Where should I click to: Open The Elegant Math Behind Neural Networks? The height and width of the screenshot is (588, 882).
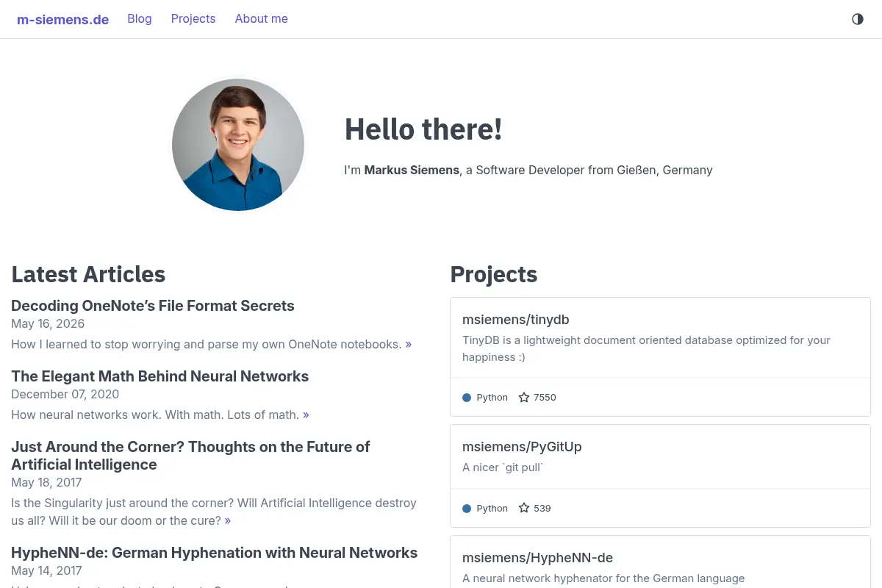coord(159,376)
